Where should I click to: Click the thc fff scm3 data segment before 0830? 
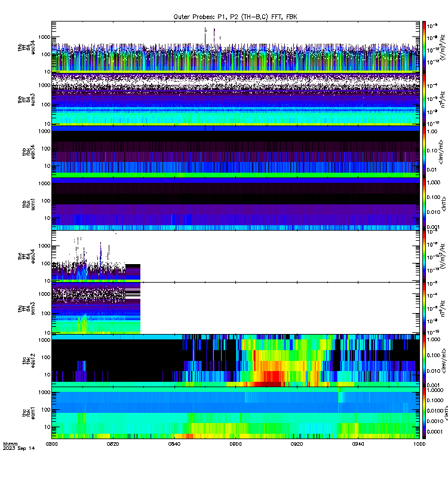pyautogui.click(x=96, y=308)
